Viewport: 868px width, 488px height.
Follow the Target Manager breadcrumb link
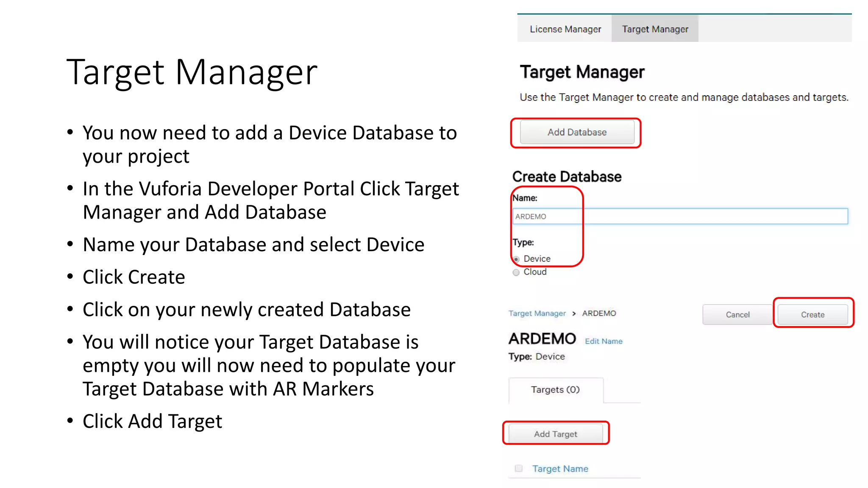click(537, 313)
